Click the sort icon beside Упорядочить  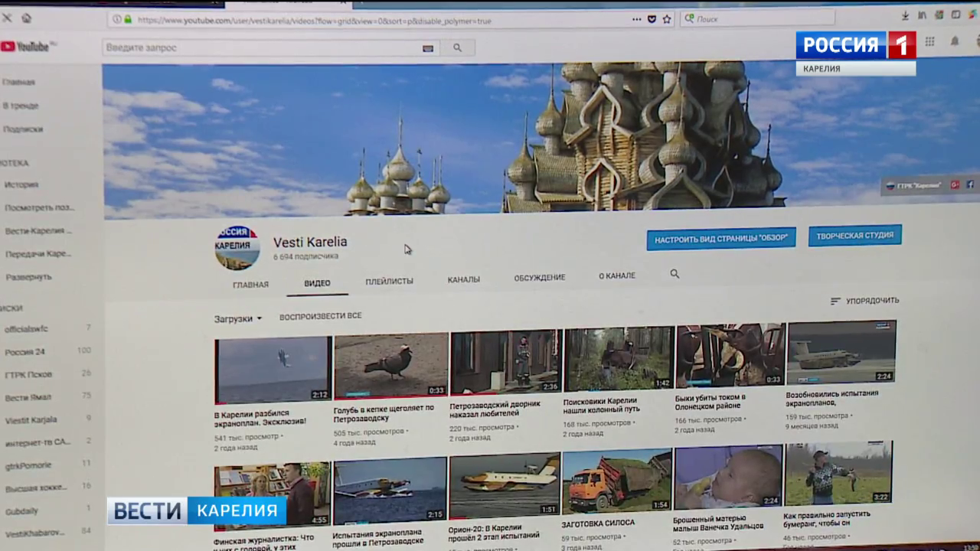coord(835,301)
